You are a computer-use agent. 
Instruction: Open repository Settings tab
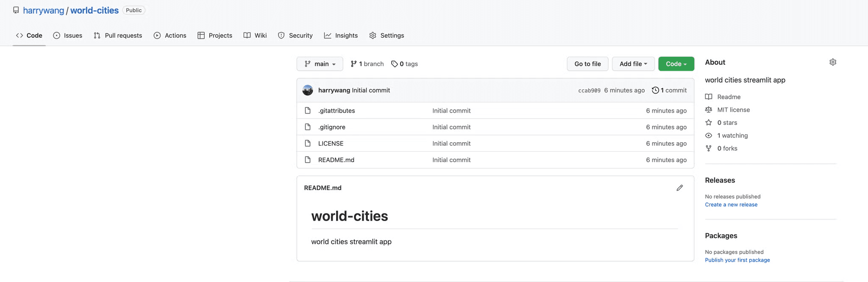(x=387, y=36)
